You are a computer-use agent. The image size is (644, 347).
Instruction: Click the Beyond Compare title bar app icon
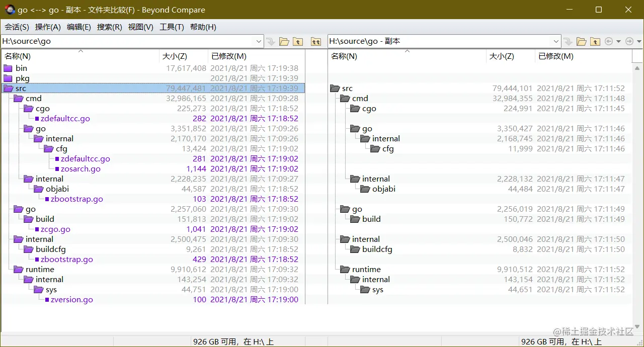[10, 10]
